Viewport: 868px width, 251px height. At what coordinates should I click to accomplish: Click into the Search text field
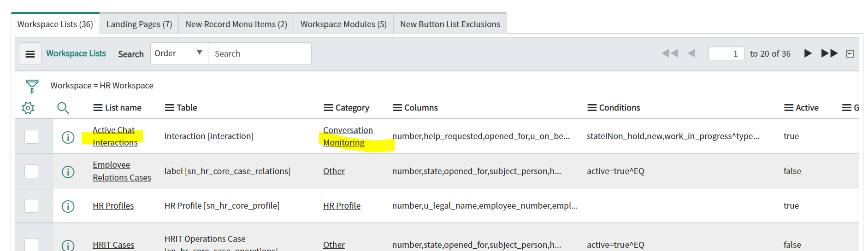[x=260, y=53]
